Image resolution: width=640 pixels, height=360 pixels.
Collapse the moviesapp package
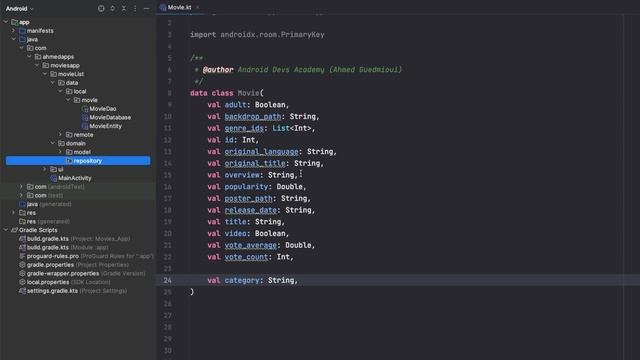coord(37,65)
